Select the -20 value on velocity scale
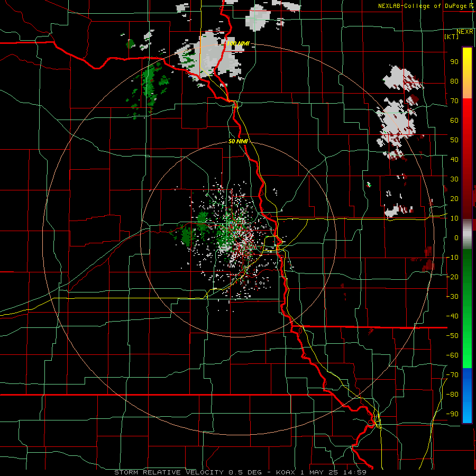Screen dimensions: 476x476 tap(452, 277)
